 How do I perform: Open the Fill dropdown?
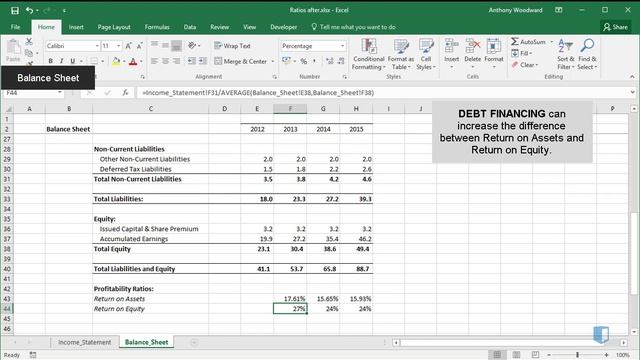pos(522,53)
